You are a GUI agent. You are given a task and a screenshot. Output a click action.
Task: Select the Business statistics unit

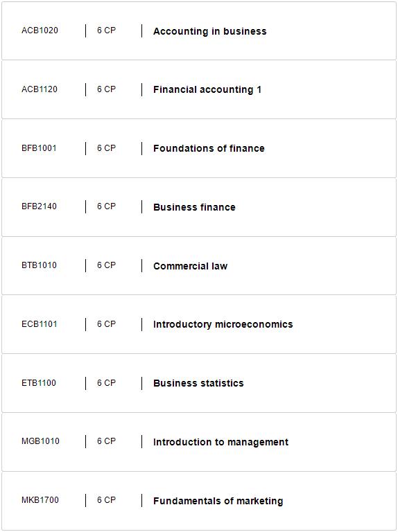click(198, 383)
